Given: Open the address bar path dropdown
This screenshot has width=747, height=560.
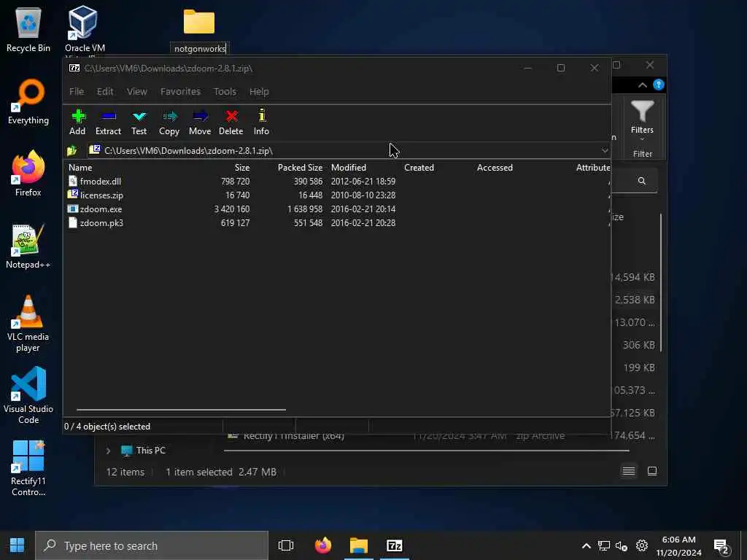Looking at the screenshot, I should pyautogui.click(x=605, y=151).
